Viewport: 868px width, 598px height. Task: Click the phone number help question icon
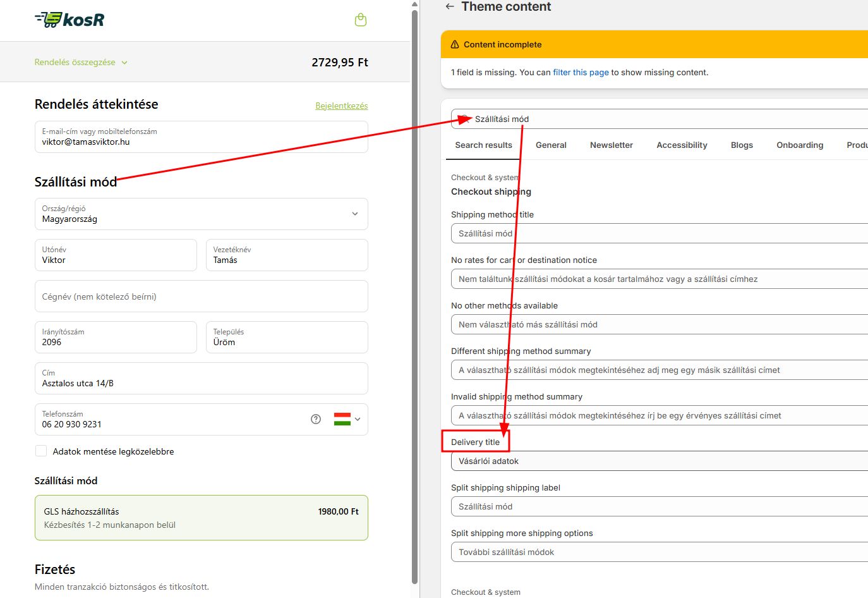[316, 419]
